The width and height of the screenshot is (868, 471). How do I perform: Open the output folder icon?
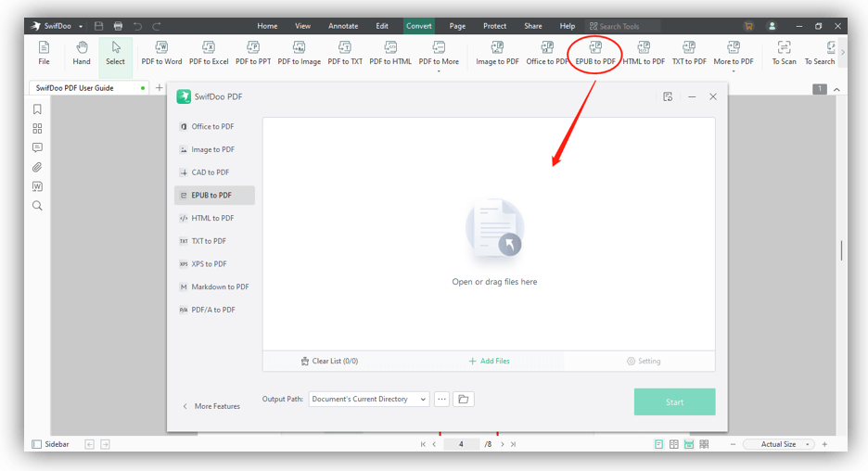[464, 399]
